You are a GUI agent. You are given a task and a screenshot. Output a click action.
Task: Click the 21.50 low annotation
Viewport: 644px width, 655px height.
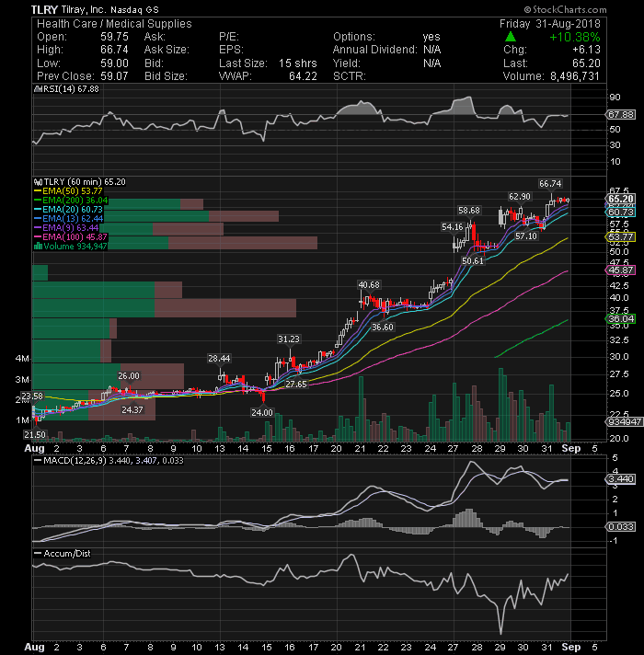pos(35,435)
